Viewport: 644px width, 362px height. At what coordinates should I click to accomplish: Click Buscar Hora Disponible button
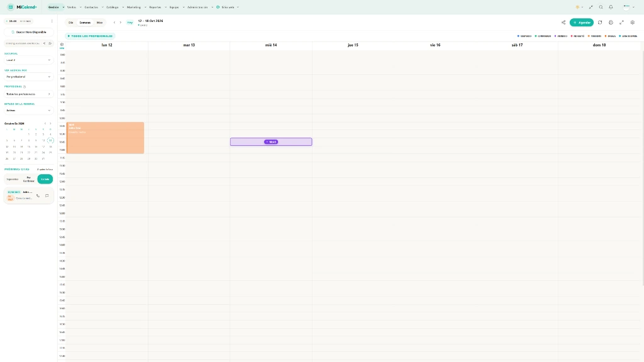pyautogui.click(x=29, y=32)
